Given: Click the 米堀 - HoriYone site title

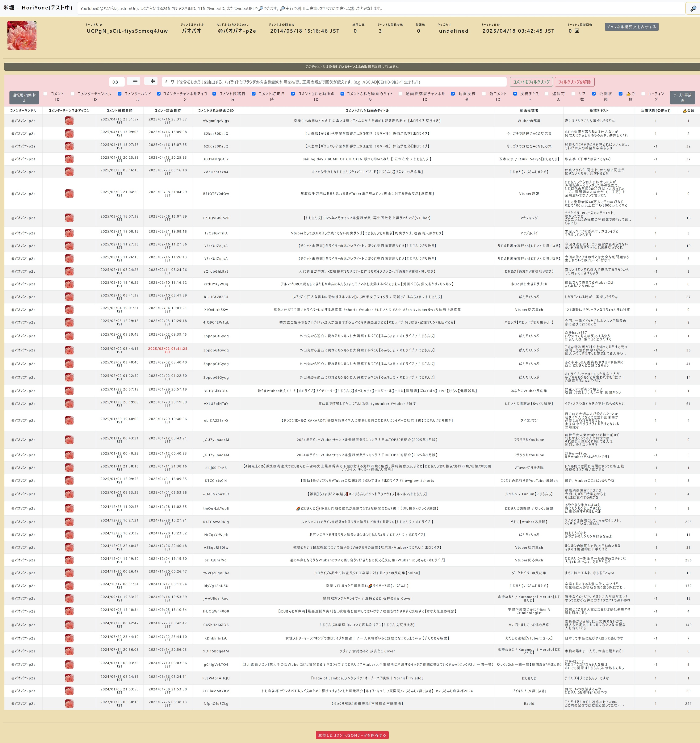Looking at the screenshot, I should click(38, 8).
